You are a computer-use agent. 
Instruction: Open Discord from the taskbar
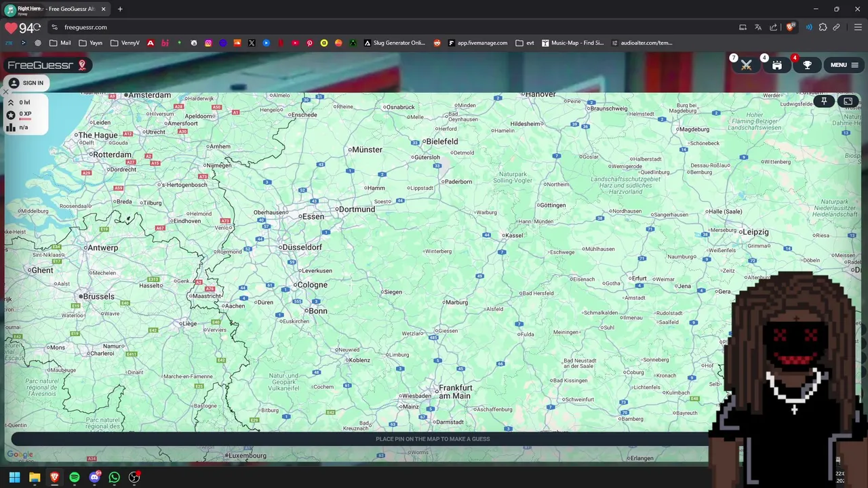(94, 477)
